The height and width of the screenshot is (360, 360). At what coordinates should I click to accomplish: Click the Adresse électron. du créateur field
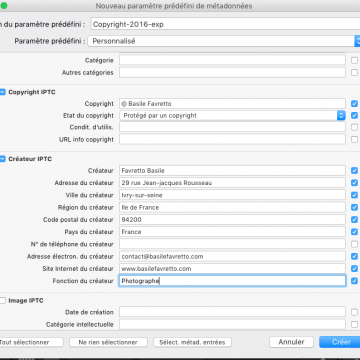pos(232,256)
